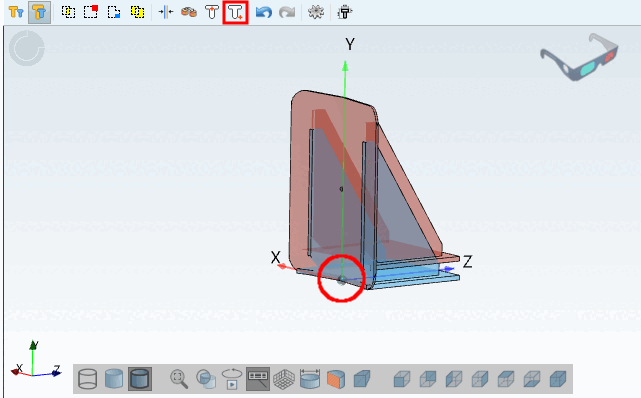Select the last standard view cube
641x398 pixels.
(558, 379)
